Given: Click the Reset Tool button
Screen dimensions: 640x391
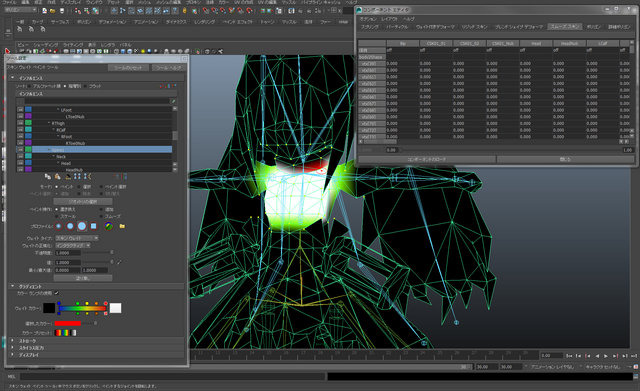Looking at the screenshot, I should 128,68.
